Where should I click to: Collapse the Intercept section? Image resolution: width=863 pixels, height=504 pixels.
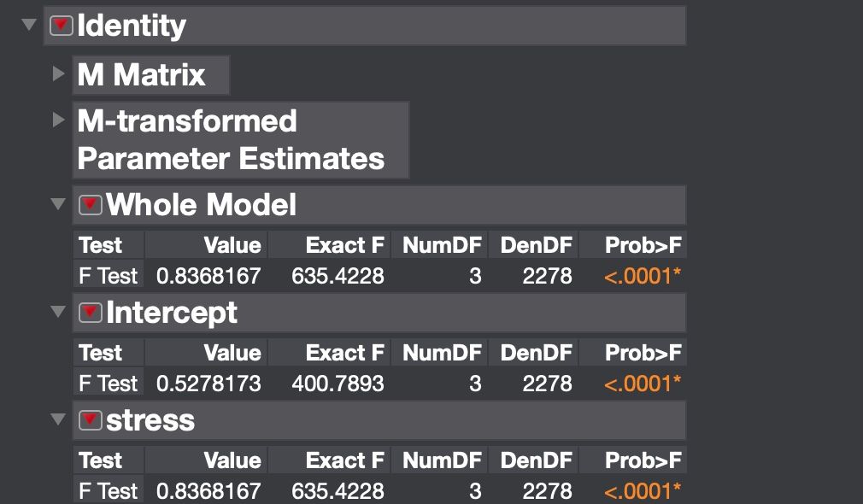57,313
